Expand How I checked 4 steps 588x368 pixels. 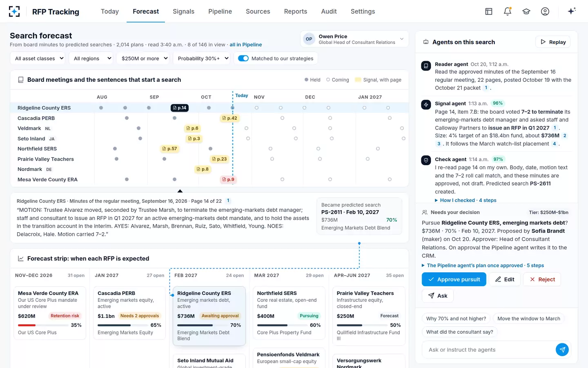pos(465,200)
